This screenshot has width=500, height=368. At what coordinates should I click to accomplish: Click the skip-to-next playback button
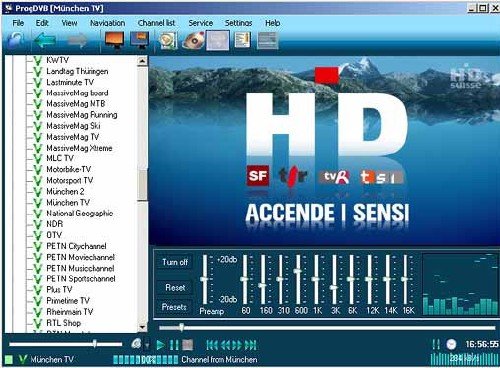251,345
